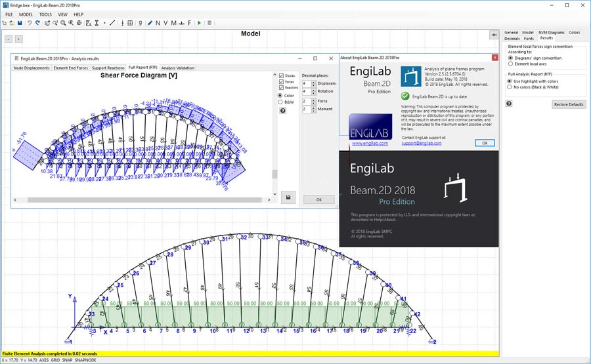The width and height of the screenshot is (591, 364).
Task: Switch to the Element End Forces tab
Action: coord(70,68)
